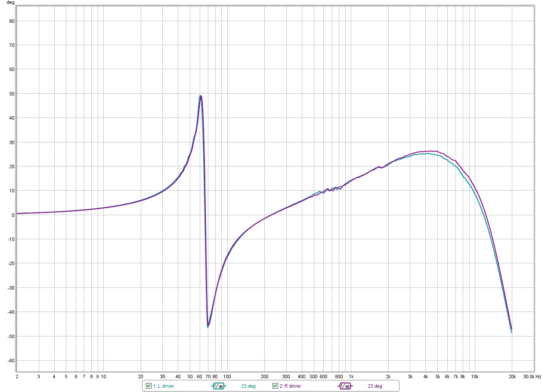Click the 20k frequency axis tick label
The width and height of the screenshot is (542, 392).
(x=512, y=377)
